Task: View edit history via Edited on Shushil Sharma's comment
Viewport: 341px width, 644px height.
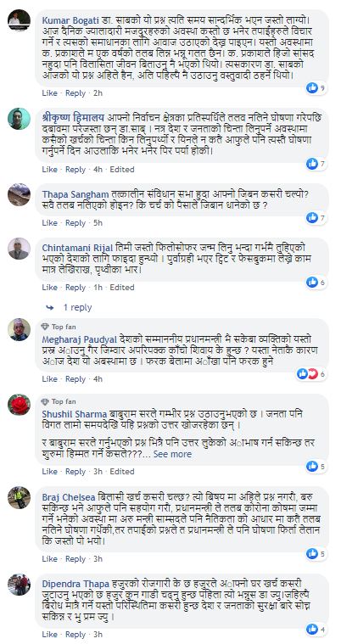Action: 122,472
